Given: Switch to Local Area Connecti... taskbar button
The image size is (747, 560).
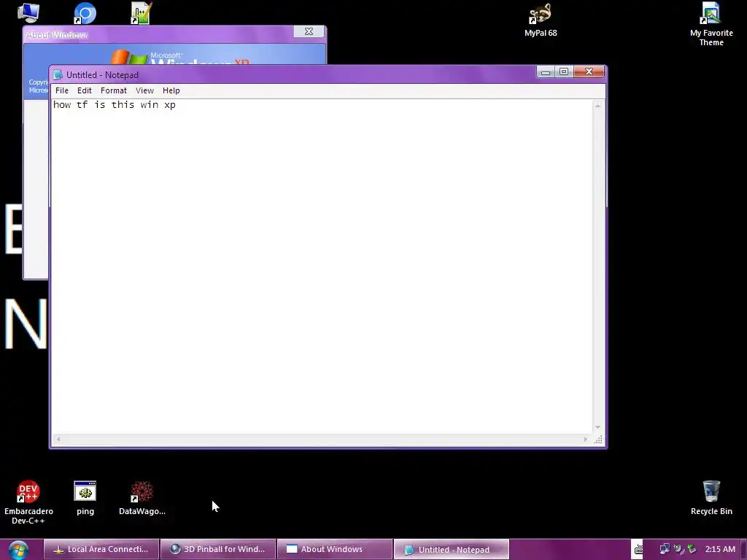Looking at the screenshot, I should click(x=101, y=550).
